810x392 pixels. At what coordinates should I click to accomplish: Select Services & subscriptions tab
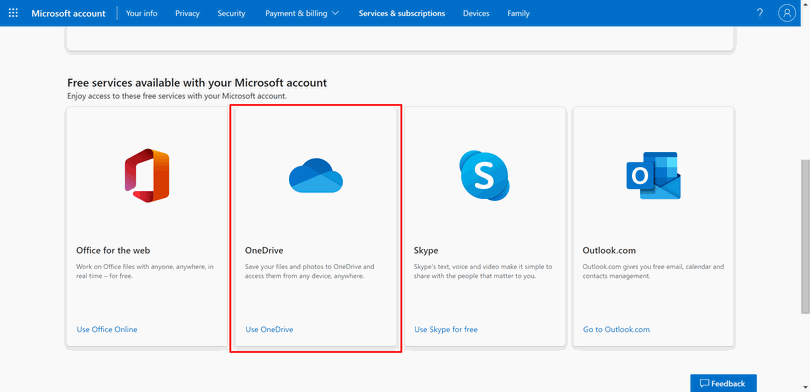402,13
